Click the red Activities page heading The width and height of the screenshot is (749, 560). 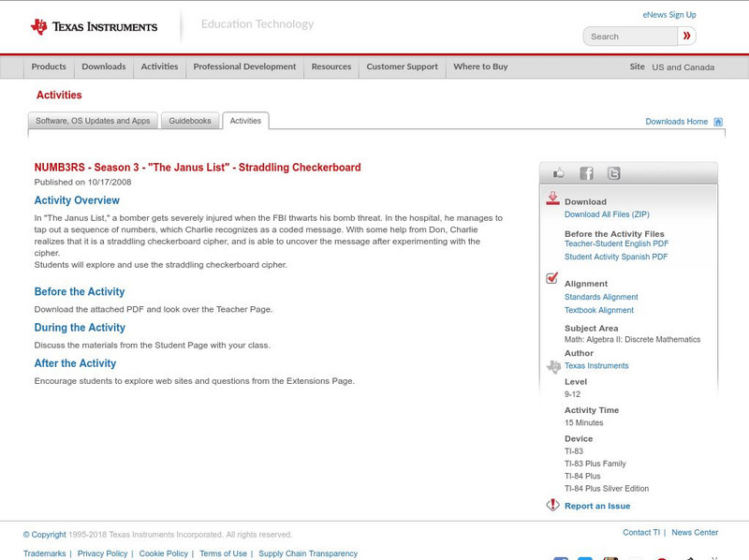tap(59, 96)
